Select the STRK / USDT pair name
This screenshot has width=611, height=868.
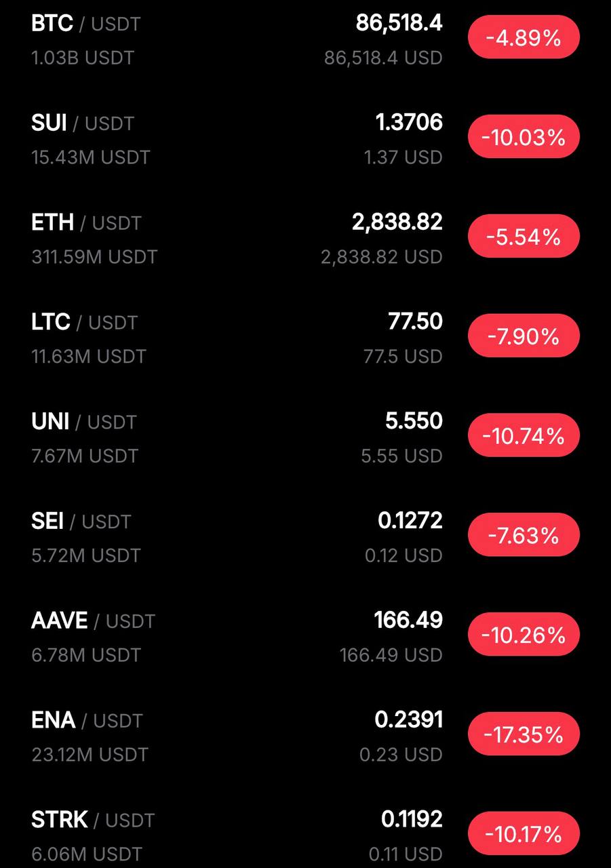pos(93,820)
